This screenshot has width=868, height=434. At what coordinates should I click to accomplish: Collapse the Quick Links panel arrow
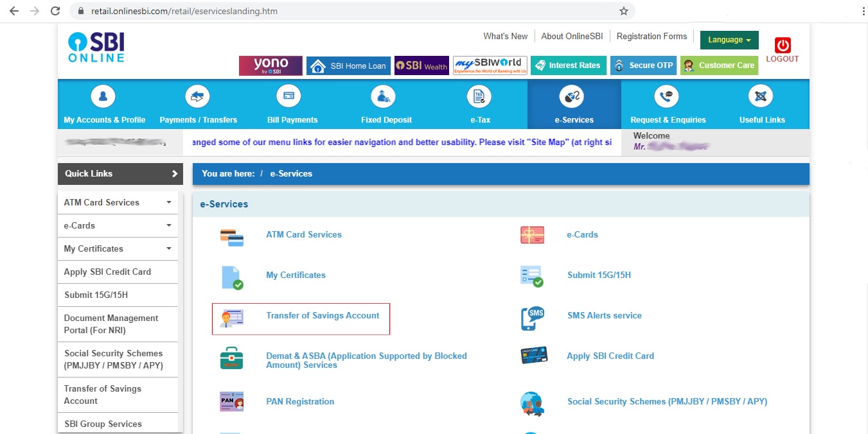click(174, 173)
